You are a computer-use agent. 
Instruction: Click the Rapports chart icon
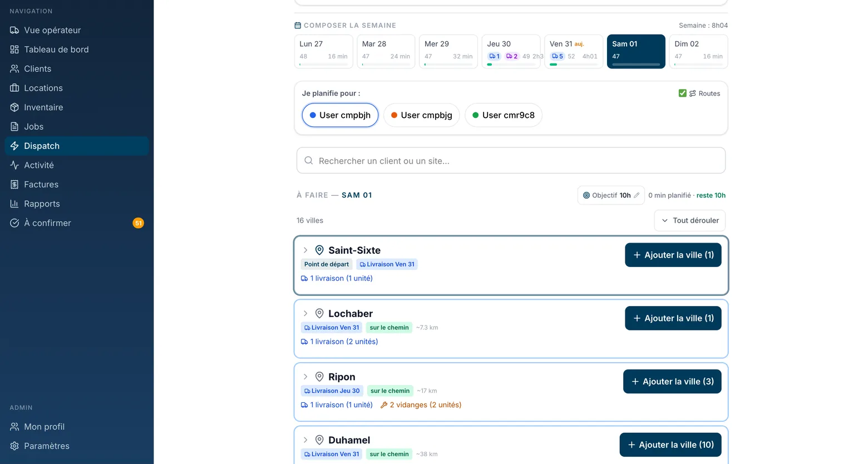click(x=14, y=204)
